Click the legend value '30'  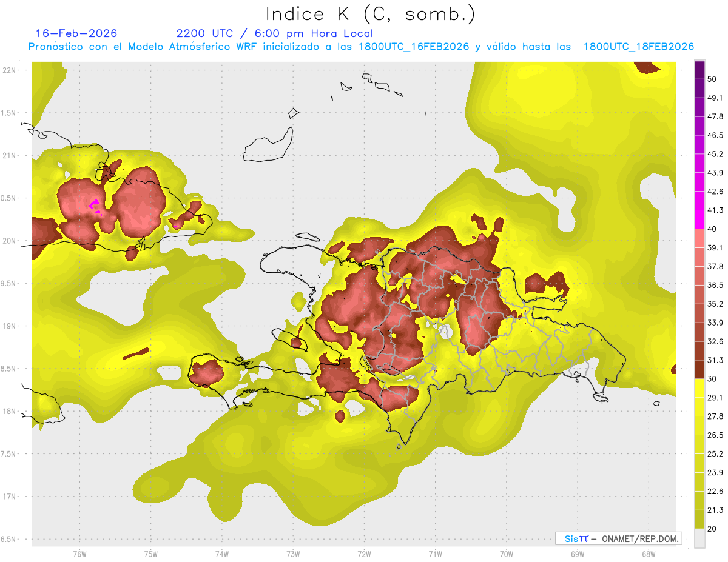pyautogui.click(x=712, y=379)
